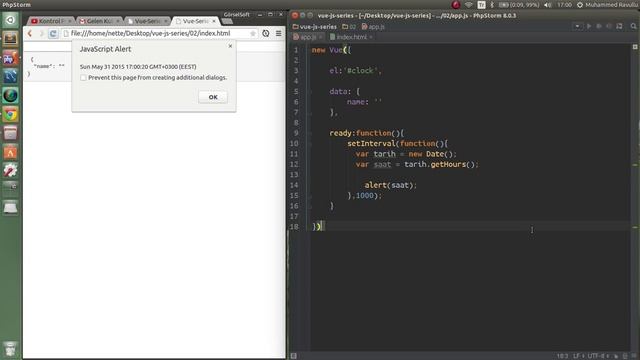
Task: Open the Google Chrome launcher icon
Action: coord(10,114)
